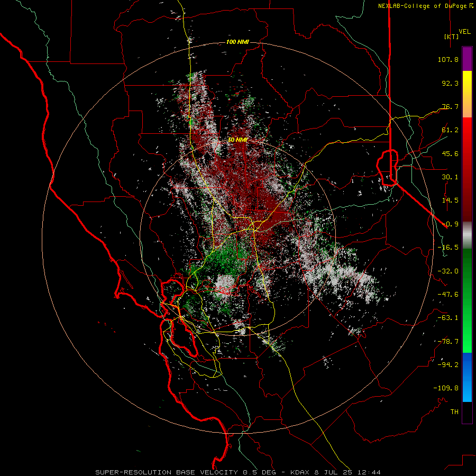476x476 pixels.
Task: Click the -94.2 velocity scale value
Action: tap(448, 365)
